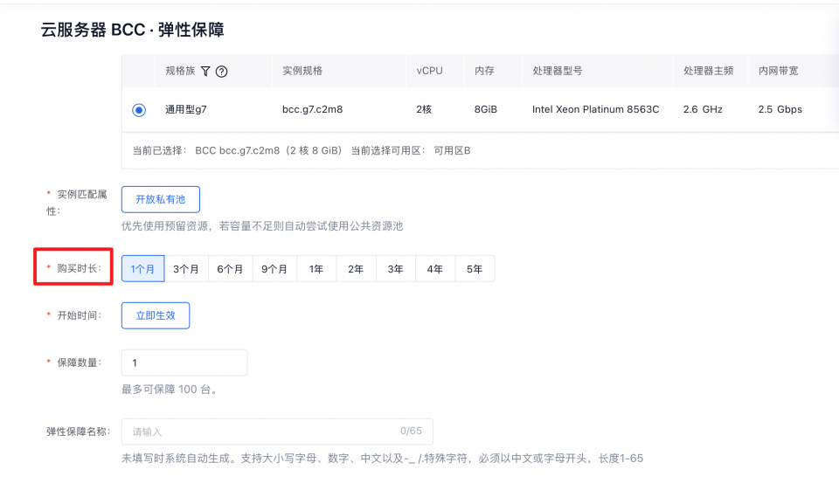The height and width of the screenshot is (504, 839).
Task: Select the 4年 purchase duration
Action: click(435, 268)
